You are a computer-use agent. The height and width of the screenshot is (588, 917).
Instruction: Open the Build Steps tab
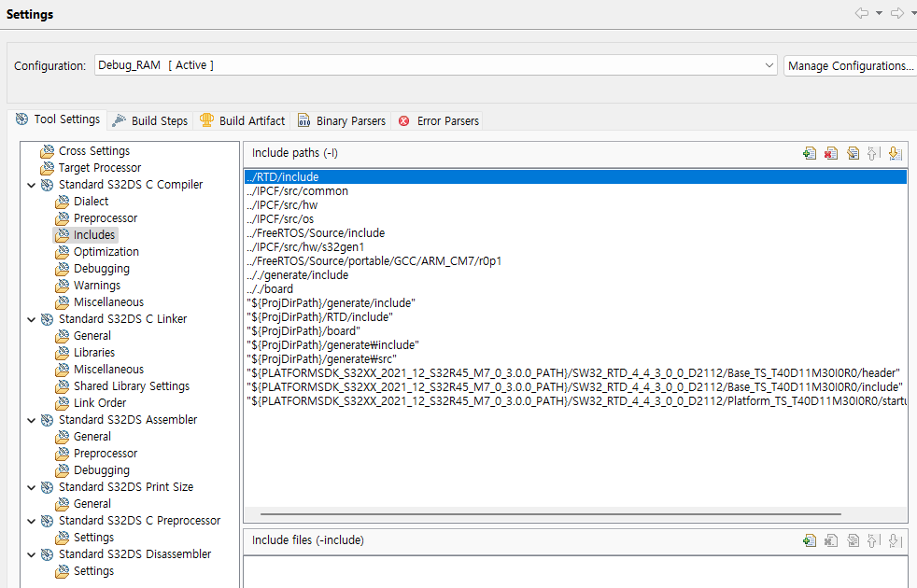(x=150, y=121)
